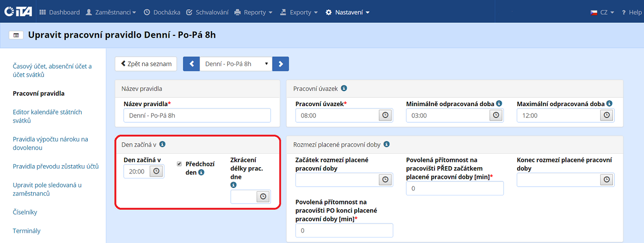
Task: Click the clock icon next to Den začíná v field
Action: (x=156, y=171)
